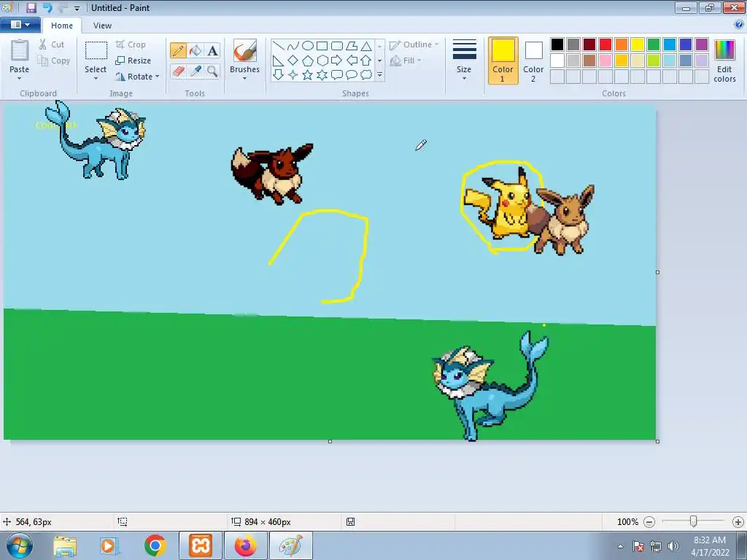
Task: Open the Fill dropdown
Action: (406, 61)
